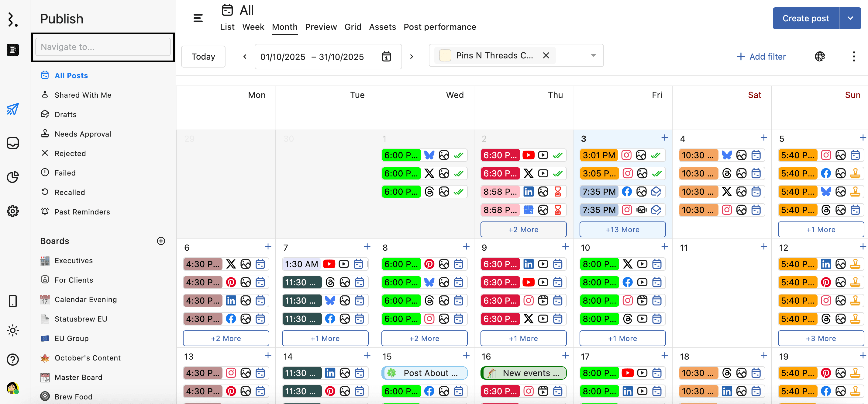This screenshot has width=868, height=404.
Task: Click the help question mark icon
Action: [x=13, y=360]
